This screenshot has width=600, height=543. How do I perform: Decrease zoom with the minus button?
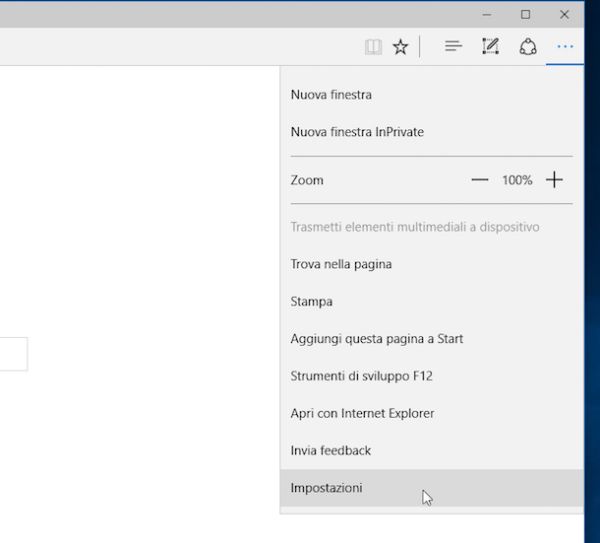pyautogui.click(x=480, y=180)
